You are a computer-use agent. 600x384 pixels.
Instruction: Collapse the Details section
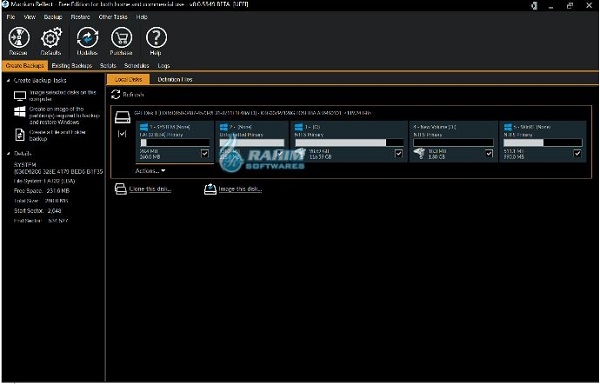pos(8,154)
